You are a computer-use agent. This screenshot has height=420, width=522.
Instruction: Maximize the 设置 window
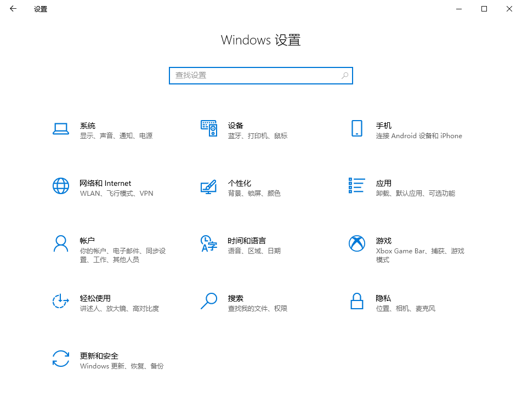pos(484,9)
